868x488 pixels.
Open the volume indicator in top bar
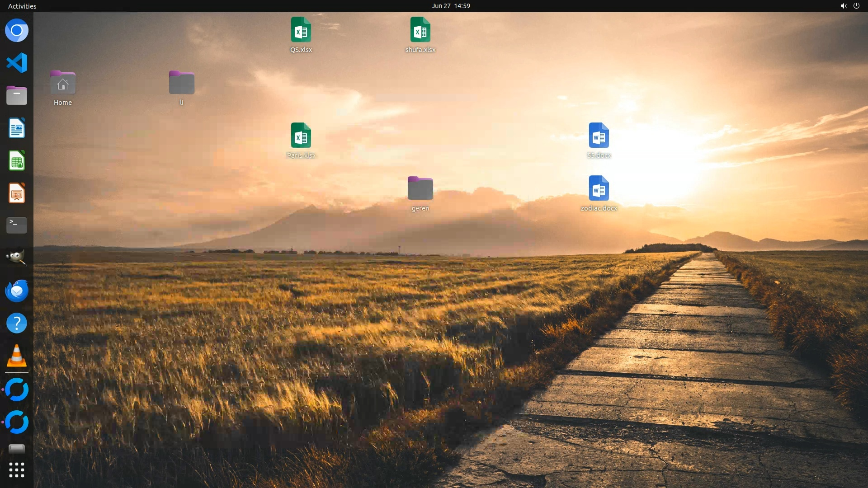coord(843,6)
